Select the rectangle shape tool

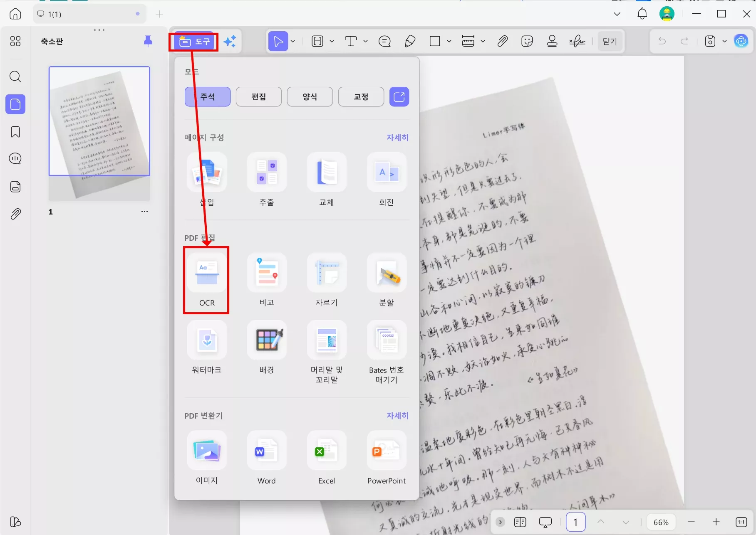pos(435,41)
